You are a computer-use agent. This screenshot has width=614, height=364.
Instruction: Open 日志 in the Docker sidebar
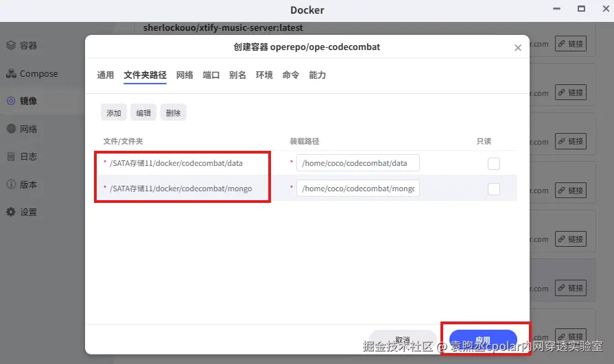pos(22,156)
